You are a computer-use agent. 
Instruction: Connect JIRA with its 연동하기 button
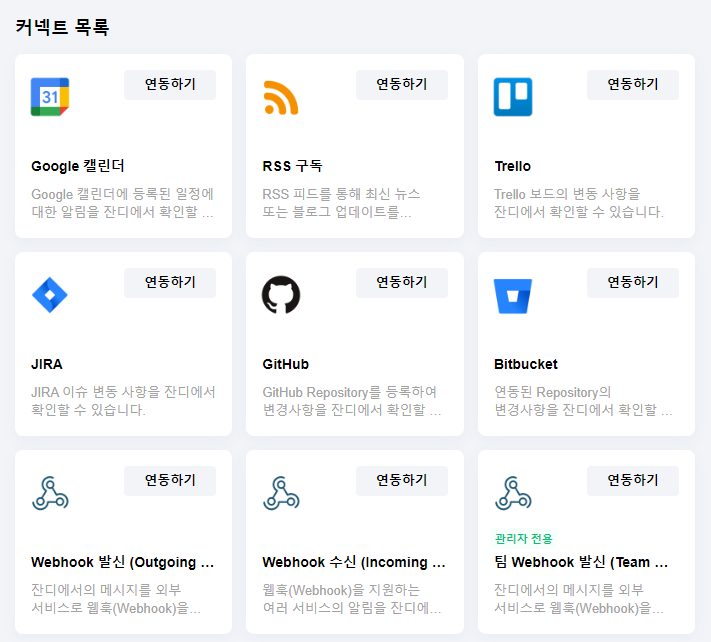pos(170,283)
